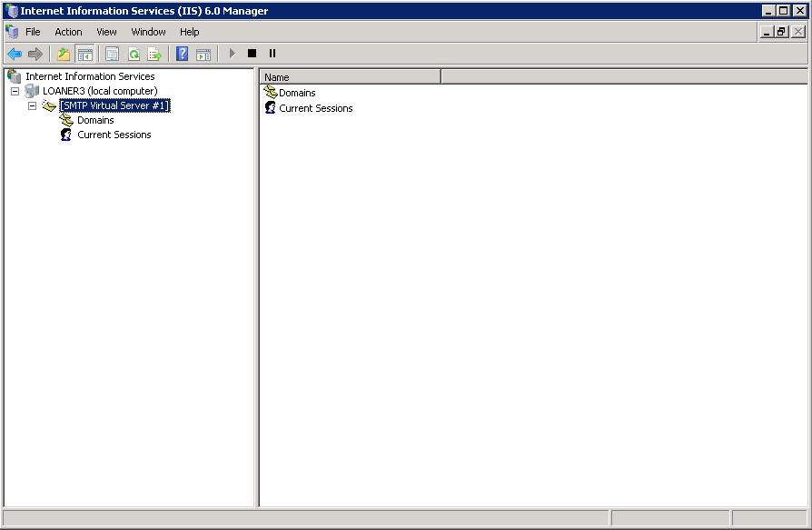This screenshot has height=530, width=812.
Task: Click the context help window icon
Action: pyautogui.click(x=203, y=54)
